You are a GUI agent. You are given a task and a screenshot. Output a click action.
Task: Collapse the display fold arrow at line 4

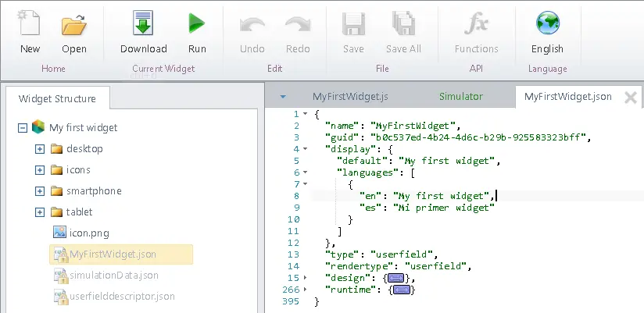tap(305, 149)
